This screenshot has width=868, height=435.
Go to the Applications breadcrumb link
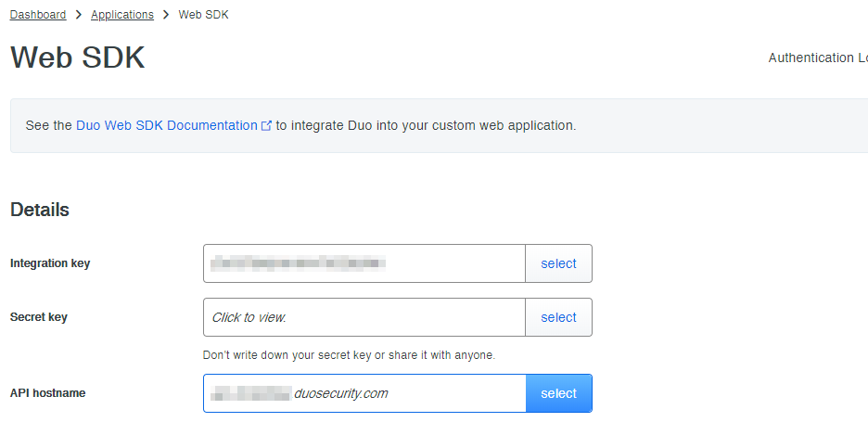(x=122, y=15)
